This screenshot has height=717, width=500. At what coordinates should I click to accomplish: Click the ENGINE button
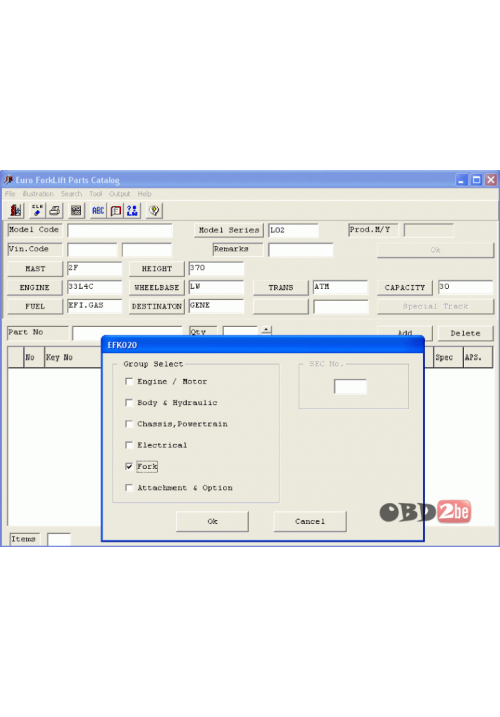pos(35,288)
